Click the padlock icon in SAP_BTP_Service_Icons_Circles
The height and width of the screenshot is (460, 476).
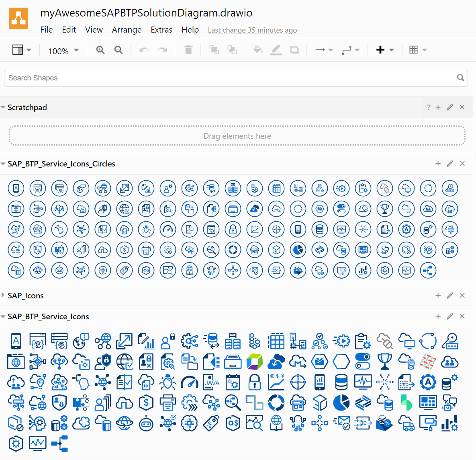[233, 229]
